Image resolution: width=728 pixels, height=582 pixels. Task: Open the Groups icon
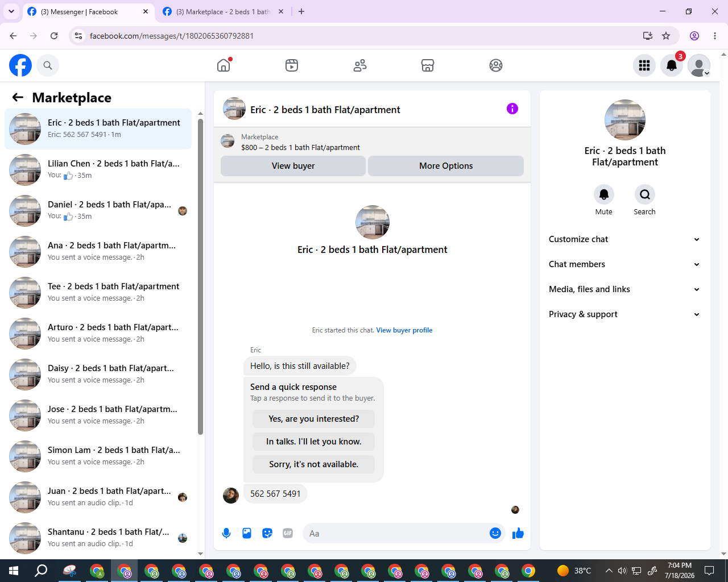pos(496,65)
